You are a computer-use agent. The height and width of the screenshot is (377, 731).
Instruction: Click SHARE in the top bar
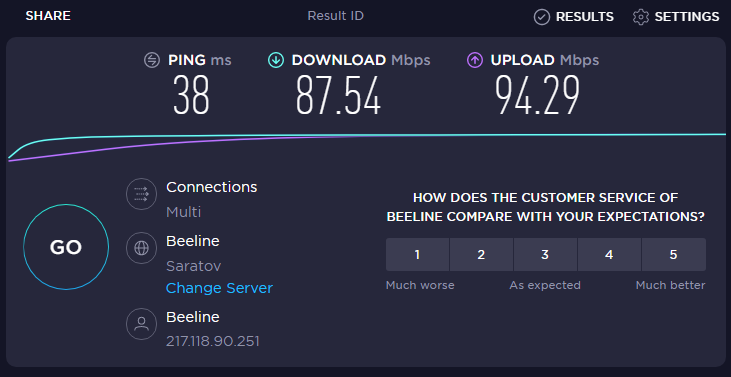pyautogui.click(x=48, y=16)
